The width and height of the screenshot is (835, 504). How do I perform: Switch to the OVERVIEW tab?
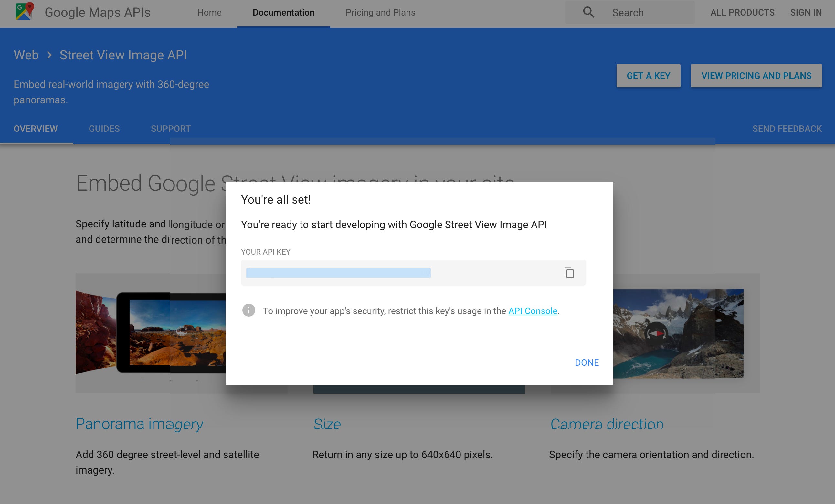pyautogui.click(x=36, y=129)
